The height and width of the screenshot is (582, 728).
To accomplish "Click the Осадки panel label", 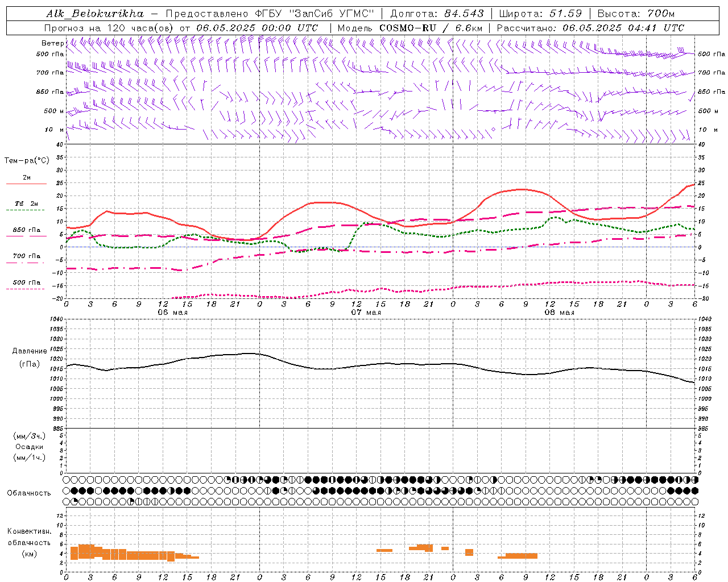I will [x=30, y=447].
